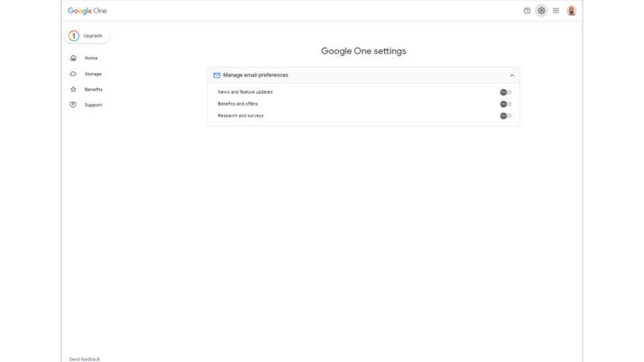Click the Google One logo
The height and width of the screenshot is (362, 644).
87,11
